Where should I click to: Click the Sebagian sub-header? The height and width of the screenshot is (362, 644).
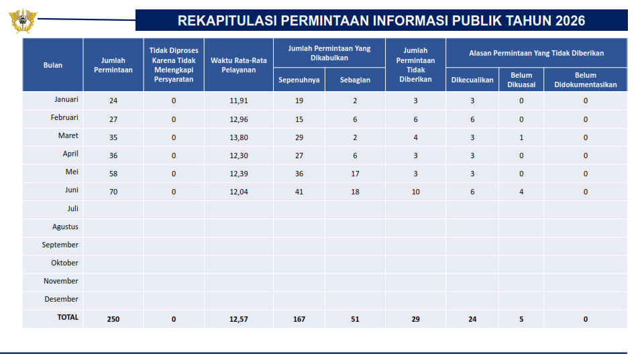coord(355,80)
